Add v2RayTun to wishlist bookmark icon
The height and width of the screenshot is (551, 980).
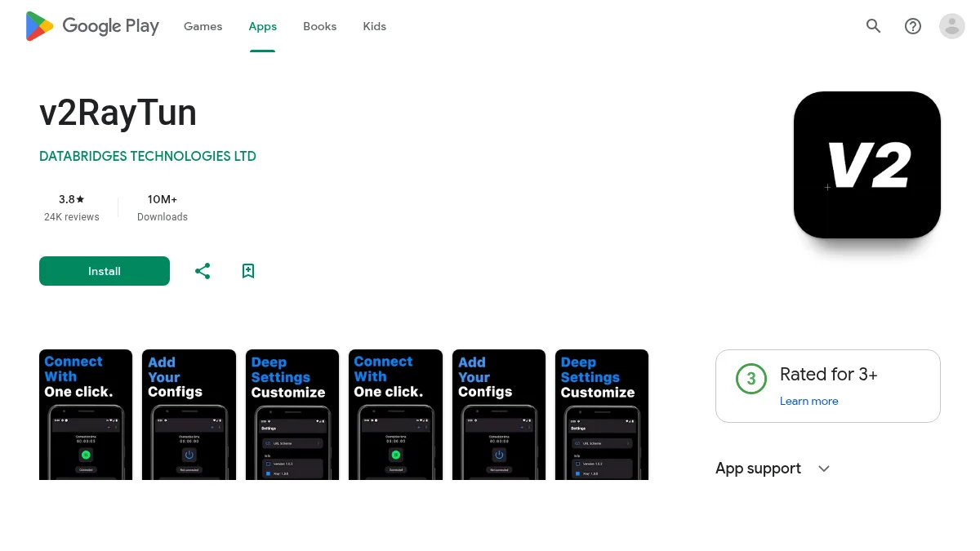(x=248, y=271)
